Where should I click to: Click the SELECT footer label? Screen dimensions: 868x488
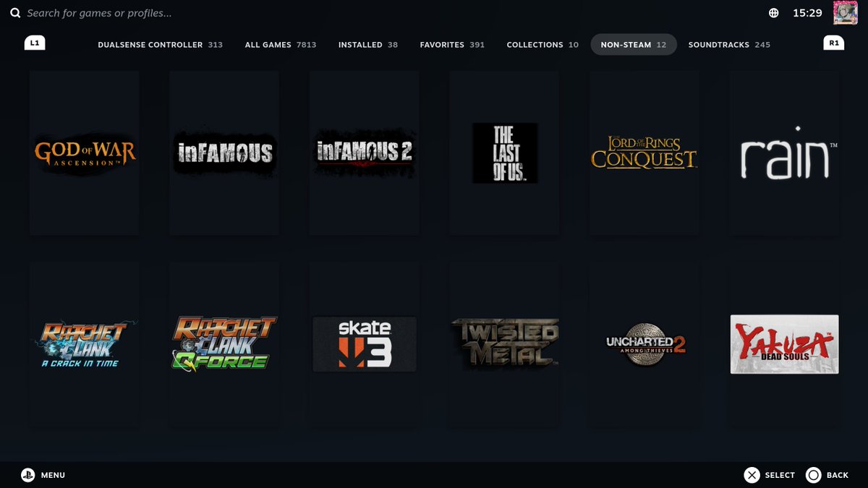780,475
